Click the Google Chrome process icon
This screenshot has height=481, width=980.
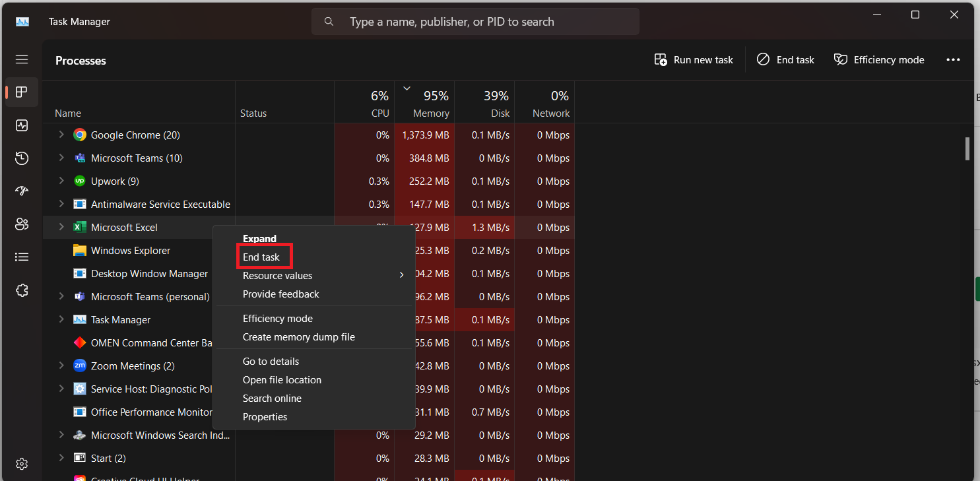tap(80, 135)
